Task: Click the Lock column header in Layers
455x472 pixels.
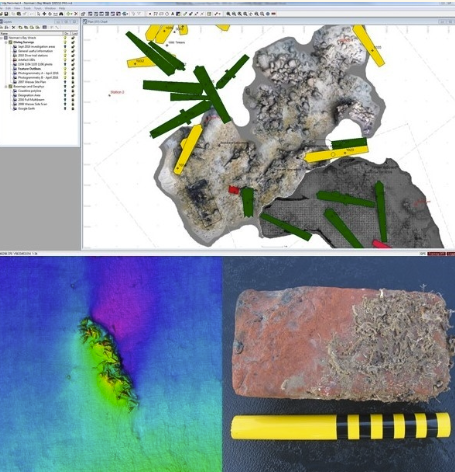Action: pyautogui.click(x=75, y=33)
